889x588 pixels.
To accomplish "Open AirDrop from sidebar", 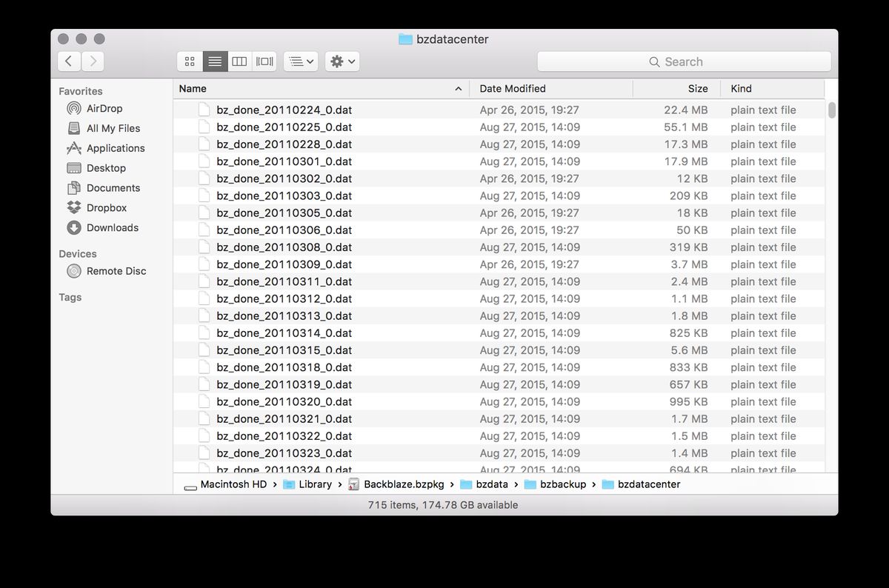I will tap(104, 108).
